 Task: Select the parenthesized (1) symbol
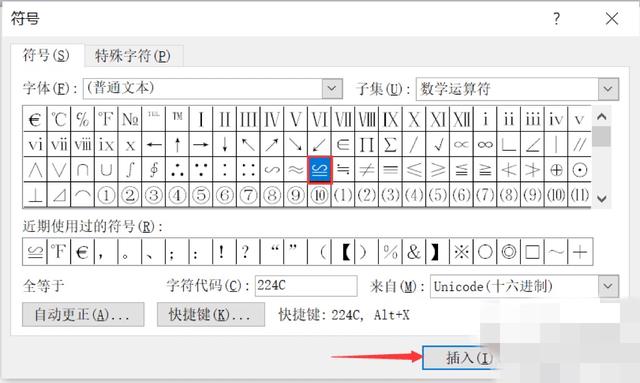(x=343, y=195)
